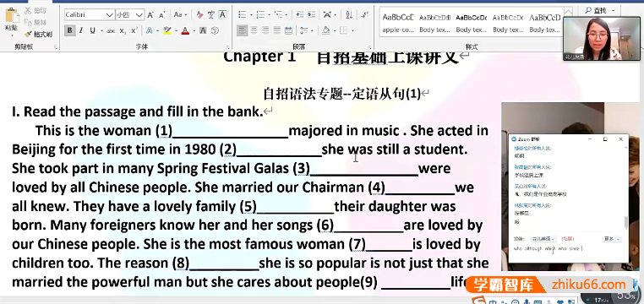
Task: Toggle Bold formatting
Action: [70, 30]
